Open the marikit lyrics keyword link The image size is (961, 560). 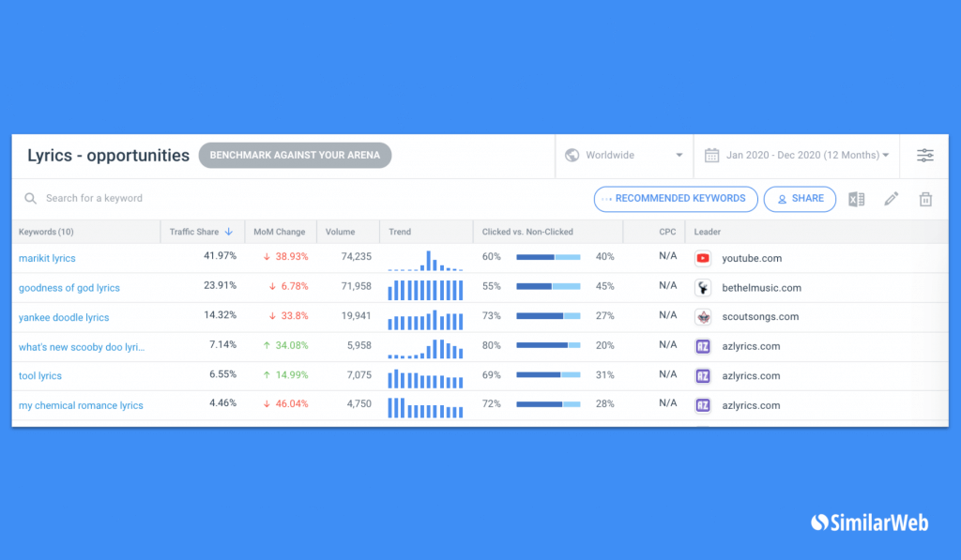[47, 258]
